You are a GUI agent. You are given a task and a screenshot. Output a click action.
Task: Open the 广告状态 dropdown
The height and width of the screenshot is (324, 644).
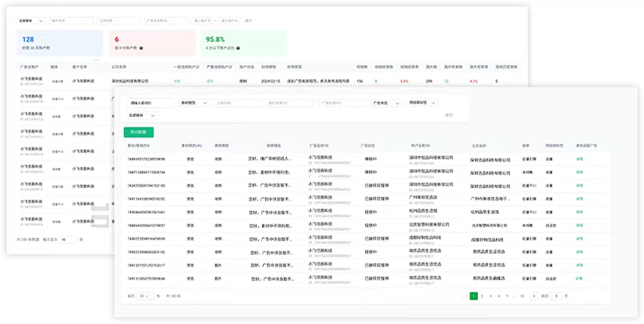coord(386,104)
